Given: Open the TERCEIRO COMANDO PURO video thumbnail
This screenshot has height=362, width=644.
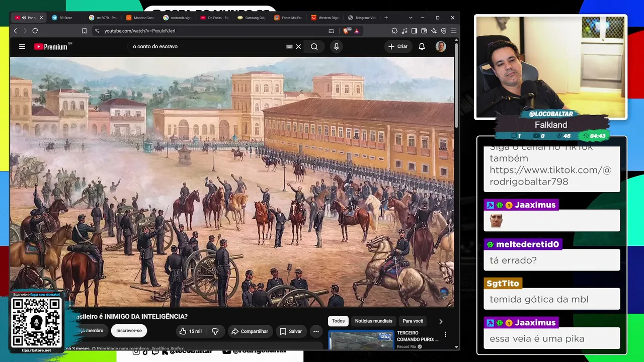Looking at the screenshot, I should [361, 340].
